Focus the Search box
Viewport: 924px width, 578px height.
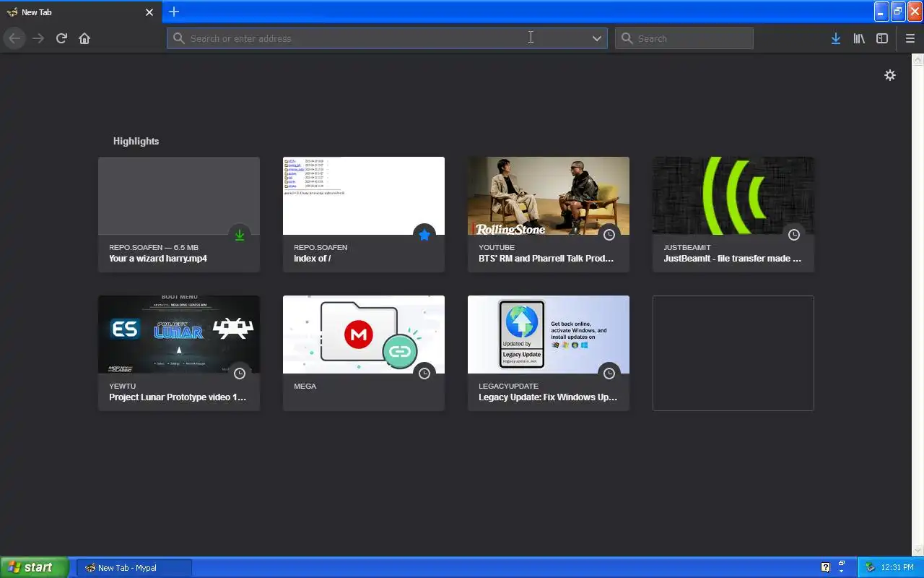(684, 38)
